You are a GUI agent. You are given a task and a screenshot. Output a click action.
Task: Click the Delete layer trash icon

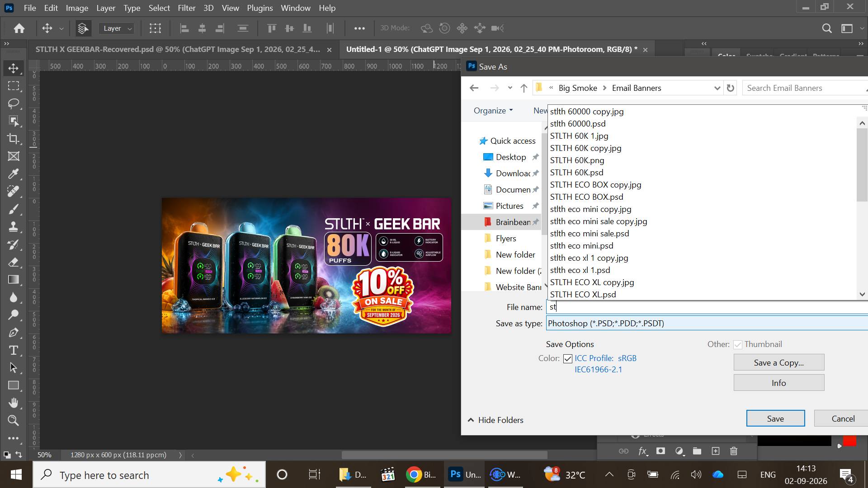tap(734, 451)
